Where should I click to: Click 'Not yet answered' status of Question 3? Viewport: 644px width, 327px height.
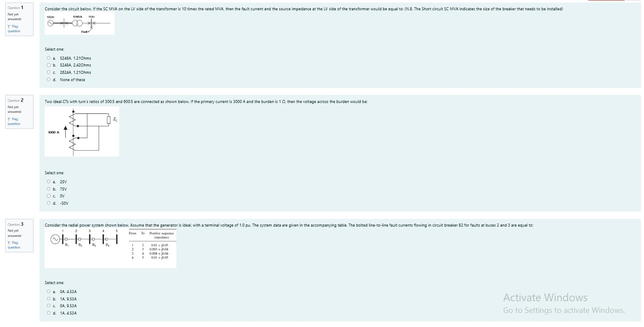click(15, 233)
